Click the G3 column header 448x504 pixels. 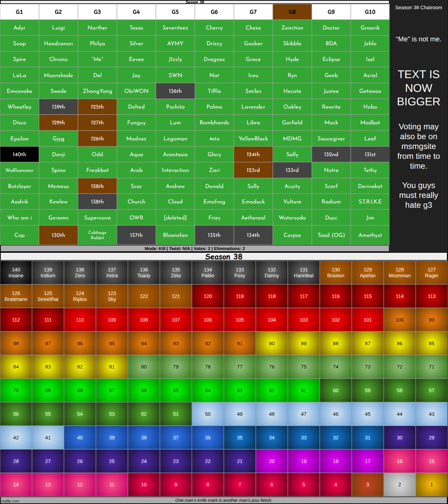tap(97, 12)
